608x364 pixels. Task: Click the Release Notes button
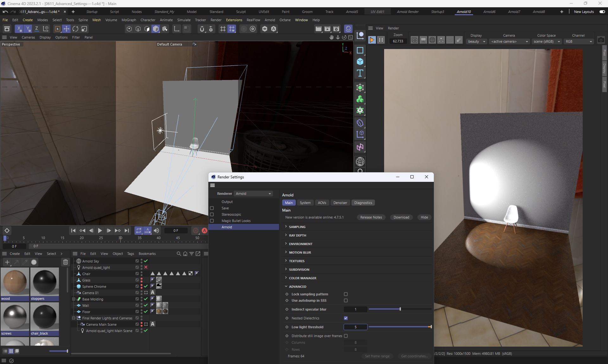tap(371, 217)
